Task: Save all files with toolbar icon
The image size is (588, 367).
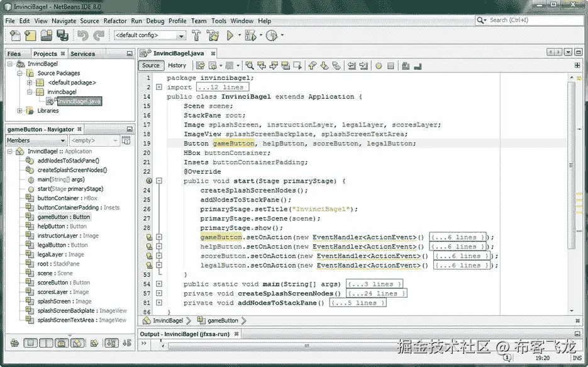Action: click(x=62, y=36)
